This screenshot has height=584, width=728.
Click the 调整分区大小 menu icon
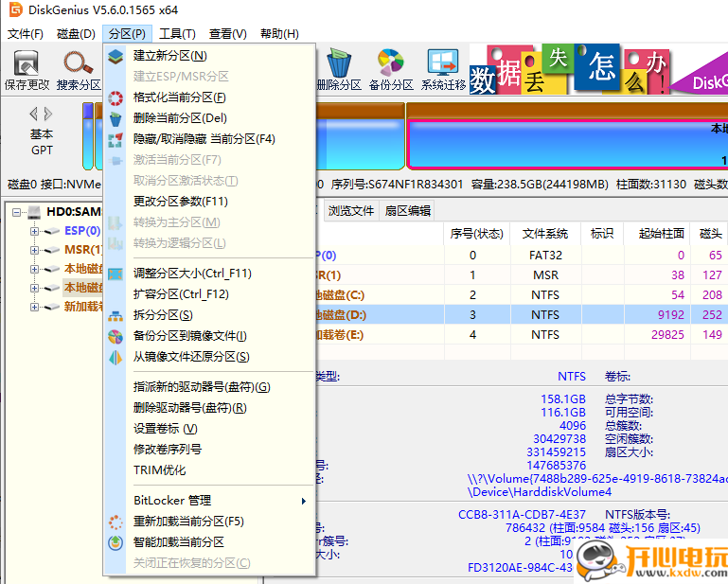coord(115,274)
